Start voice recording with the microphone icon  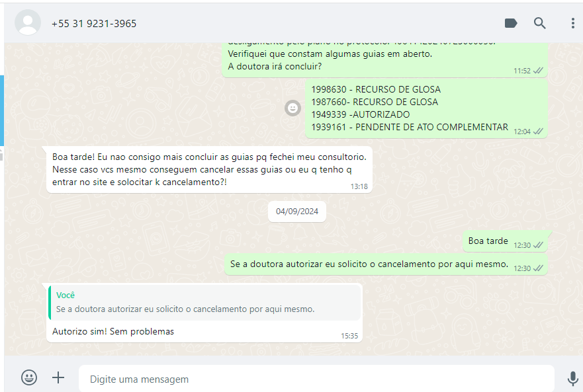pyautogui.click(x=572, y=379)
